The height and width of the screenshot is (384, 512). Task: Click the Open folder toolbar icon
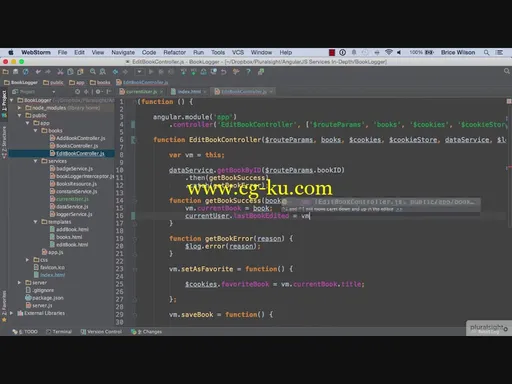[5, 72]
